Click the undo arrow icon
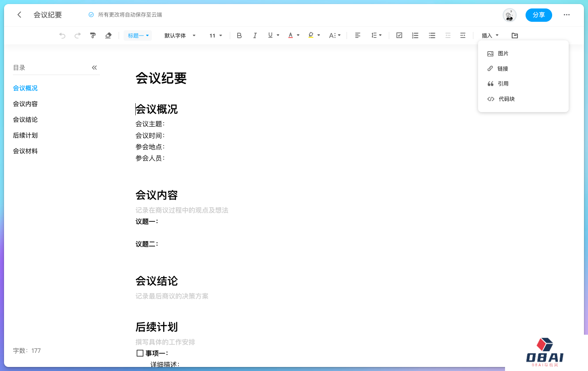Viewport: 588px width, 371px height. tap(62, 35)
